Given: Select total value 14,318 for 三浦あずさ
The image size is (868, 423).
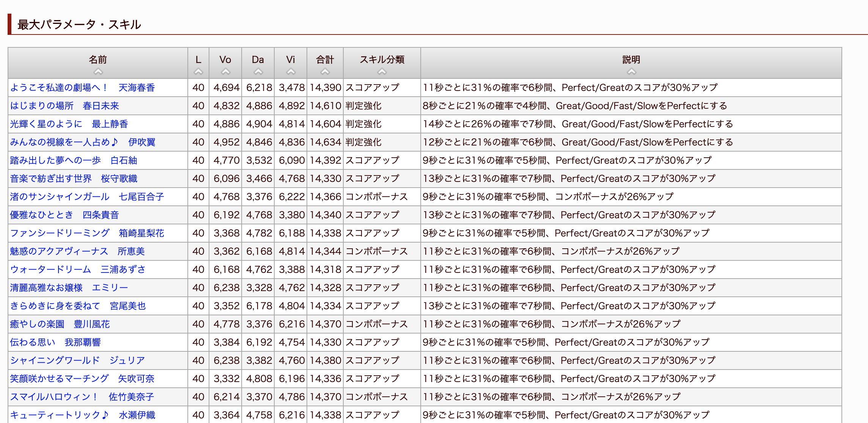Looking at the screenshot, I should point(325,269).
